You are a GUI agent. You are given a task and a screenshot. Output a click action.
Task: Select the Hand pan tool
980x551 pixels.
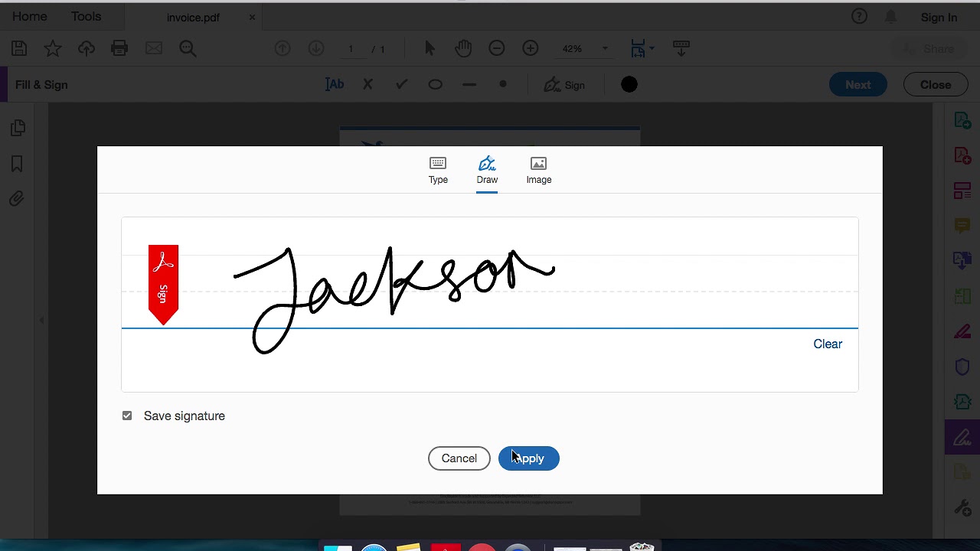(x=463, y=48)
